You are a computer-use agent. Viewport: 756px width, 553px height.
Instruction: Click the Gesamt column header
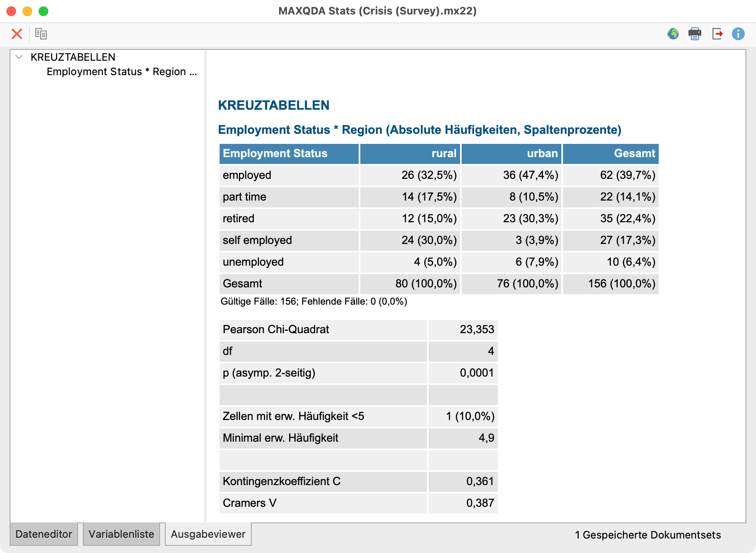(x=610, y=154)
